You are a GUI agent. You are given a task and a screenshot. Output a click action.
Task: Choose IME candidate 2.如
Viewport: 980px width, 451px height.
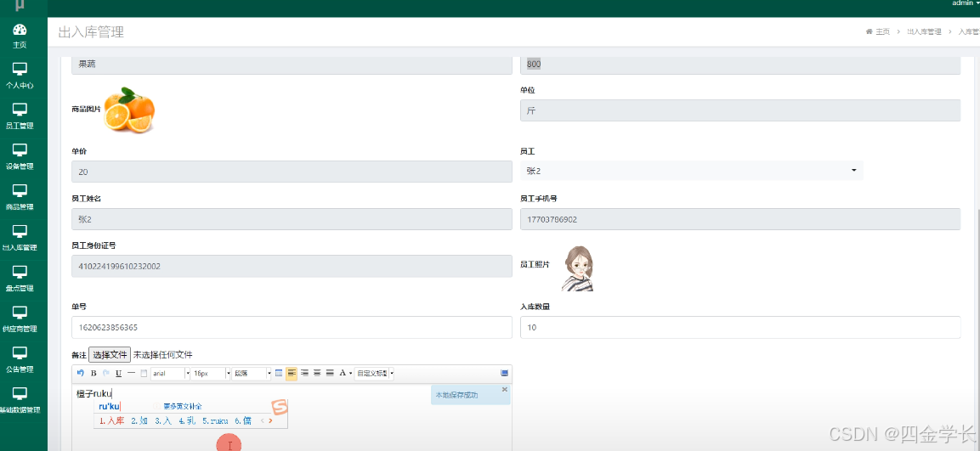pyautogui.click(x=139, y=421)
